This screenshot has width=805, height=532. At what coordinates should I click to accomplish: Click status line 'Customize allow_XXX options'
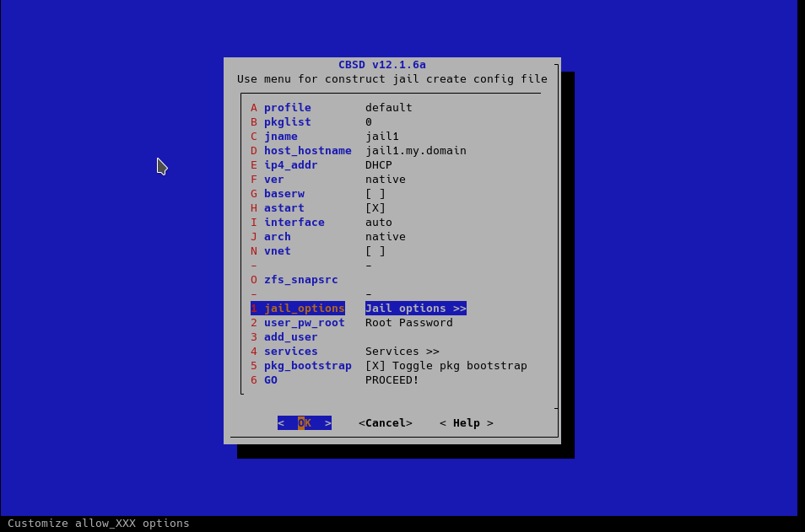(x=98, y=524)
